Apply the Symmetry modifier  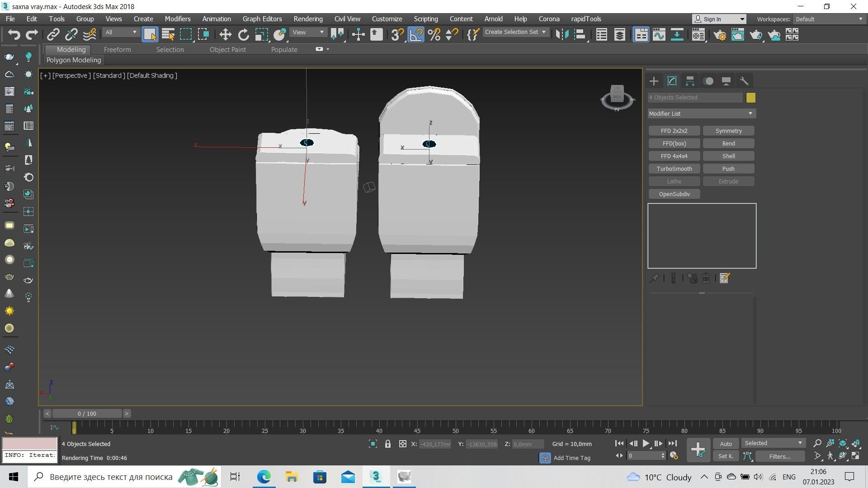pyautogui.click(x=728, y=131)
